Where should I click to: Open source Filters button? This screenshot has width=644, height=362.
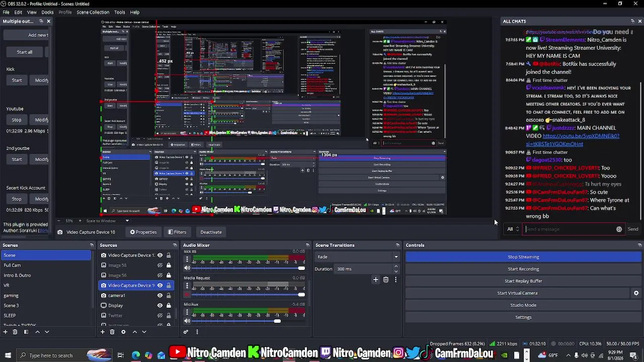(177, 232)
